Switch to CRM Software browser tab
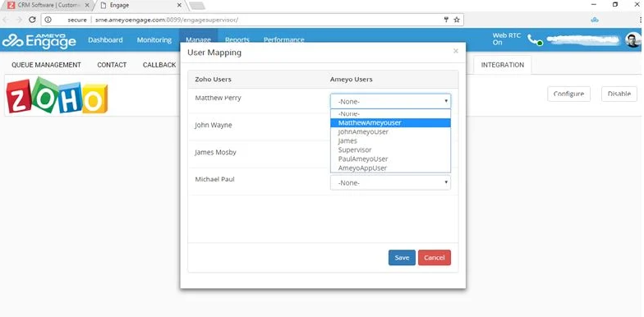644x317 pixels. click(x=48, y=5)
